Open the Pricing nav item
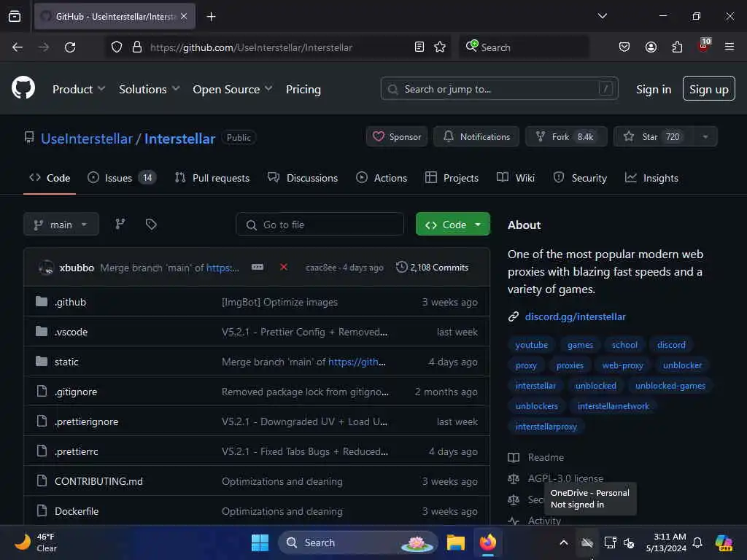Image resolution: width=747 pixels, height=560 pixels. tap(303, 89)
